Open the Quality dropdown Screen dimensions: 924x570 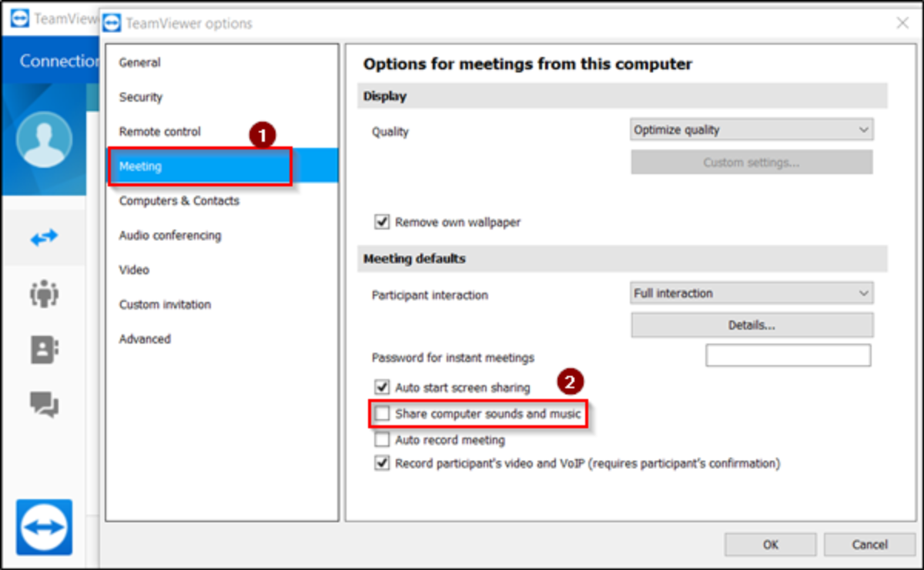(752, 130)
